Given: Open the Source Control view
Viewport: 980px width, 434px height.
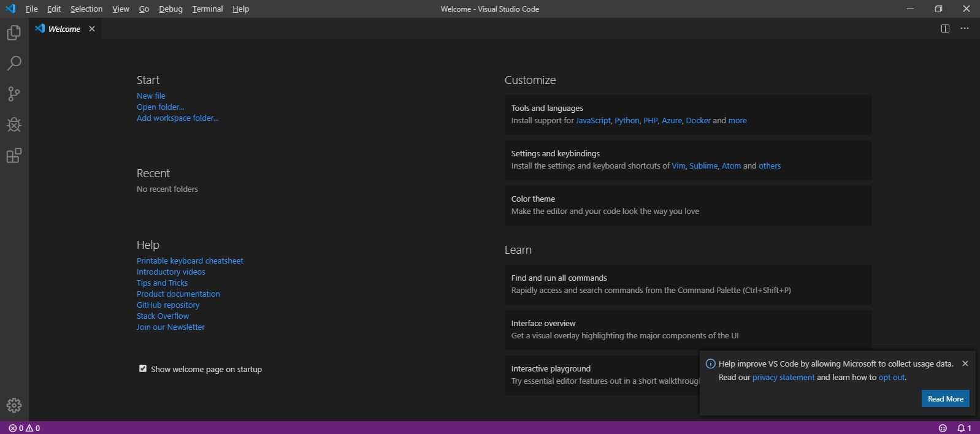Looking at the screenshot, I should (x=14, y=94).
